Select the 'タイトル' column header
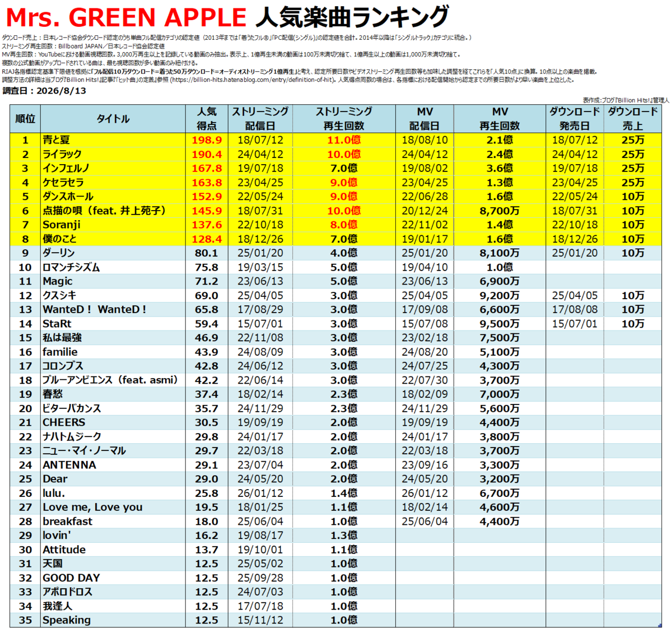The width and height of the screenshot is (672, 628). (x=113, y=119)
